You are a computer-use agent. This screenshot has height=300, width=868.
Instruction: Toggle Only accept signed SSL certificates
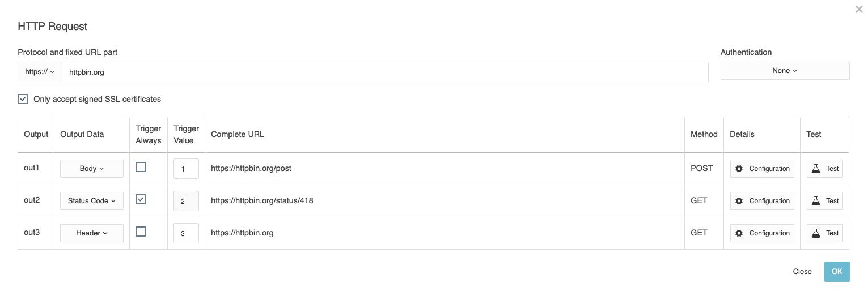click(x=23, y=99)
